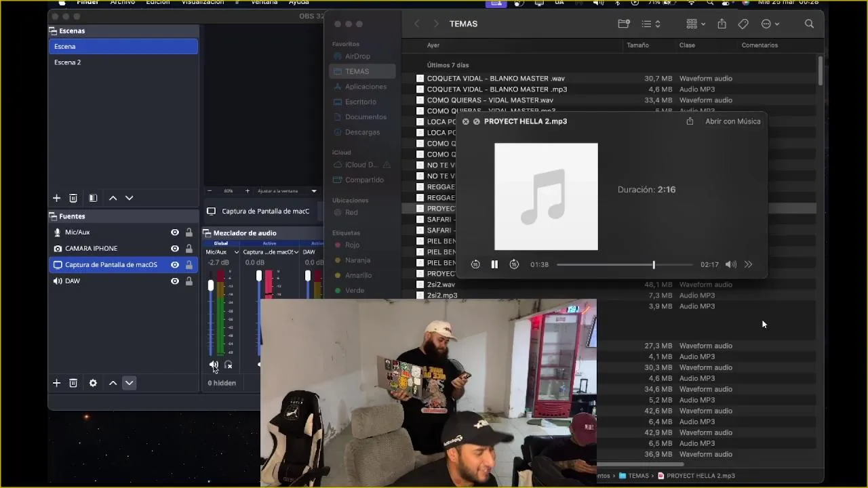Create new folder in Finder toolbar

tap(624, 24)
